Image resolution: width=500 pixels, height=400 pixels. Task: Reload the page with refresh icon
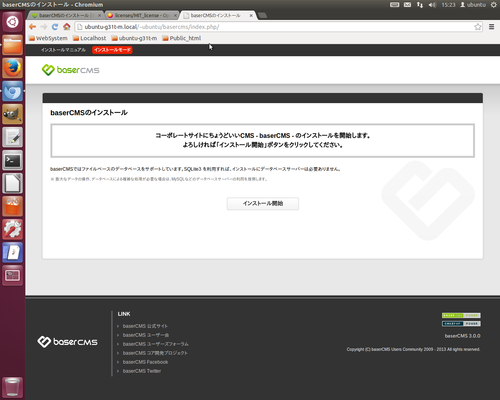(x=55, y=27)
